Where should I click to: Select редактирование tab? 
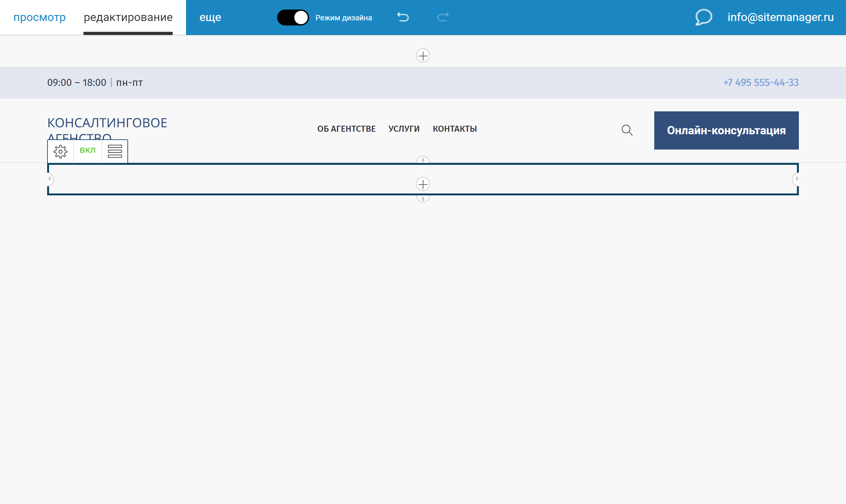coord(128,17)
